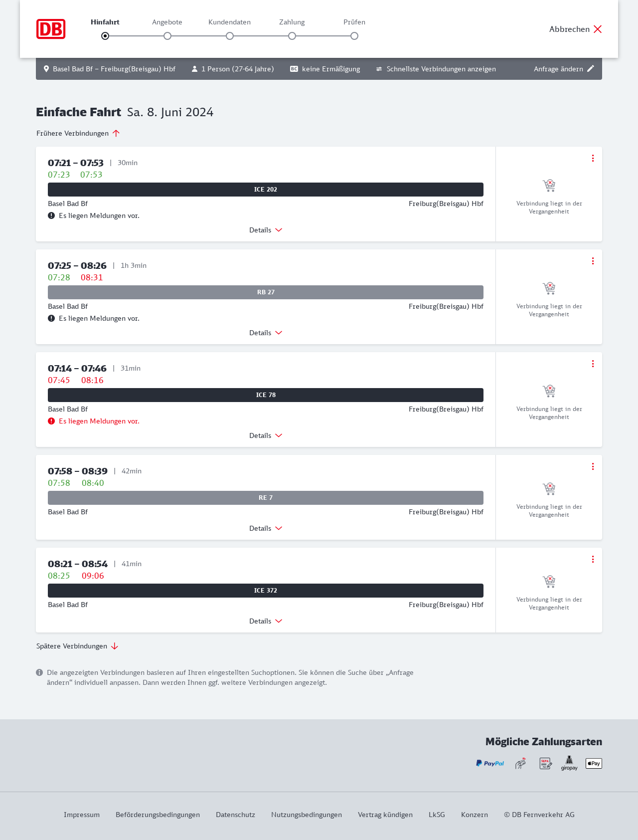Open three-dot menu for ICE 372 connection
This screenshot has height=840, width=638.
pyautogui.click(x=593, y=559)
